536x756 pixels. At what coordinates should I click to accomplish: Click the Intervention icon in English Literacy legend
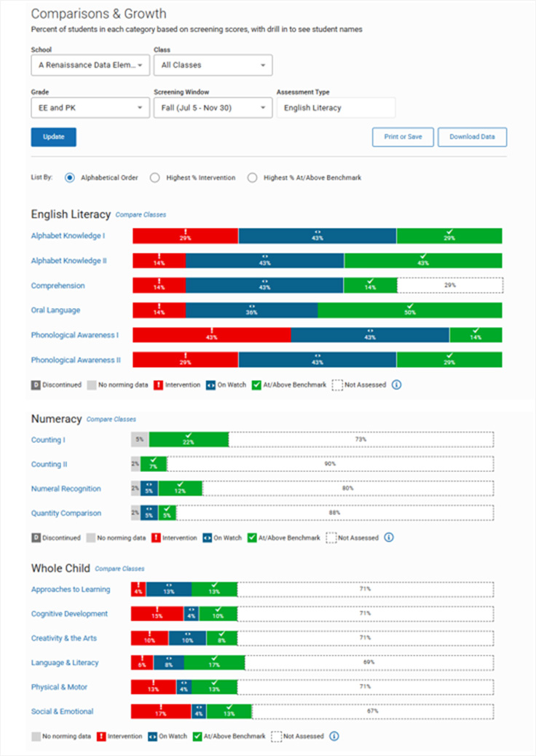tap(158, 385)
